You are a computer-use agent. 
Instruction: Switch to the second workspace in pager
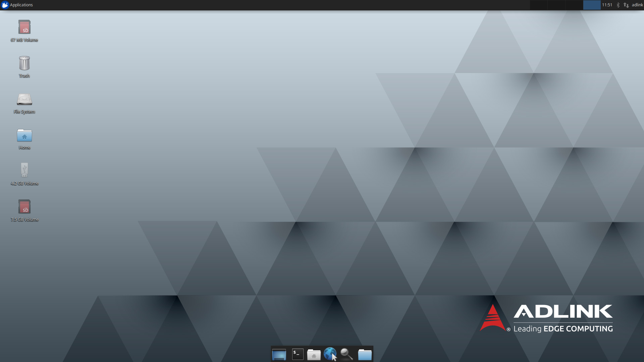pyautogui.click(x=556, y=5)
